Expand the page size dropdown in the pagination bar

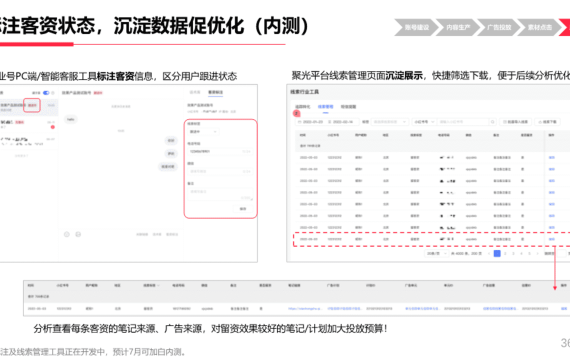(436, 253)
